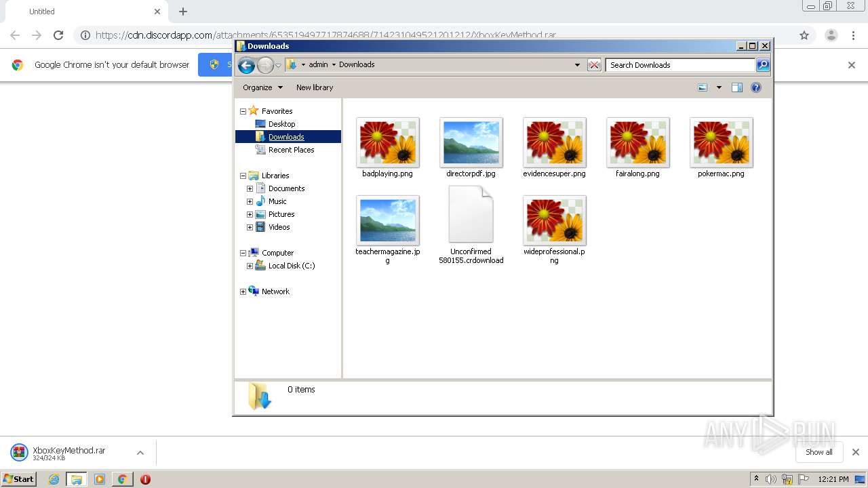Open a new Chrome tab
This screenshot has width=868, height=488.
(183, 12)
